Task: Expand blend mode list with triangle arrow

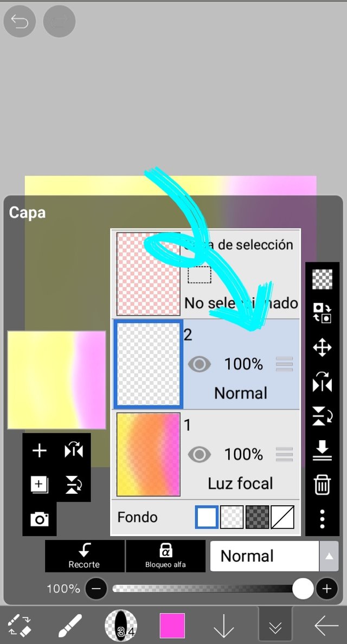Action: tap(329, 556)
